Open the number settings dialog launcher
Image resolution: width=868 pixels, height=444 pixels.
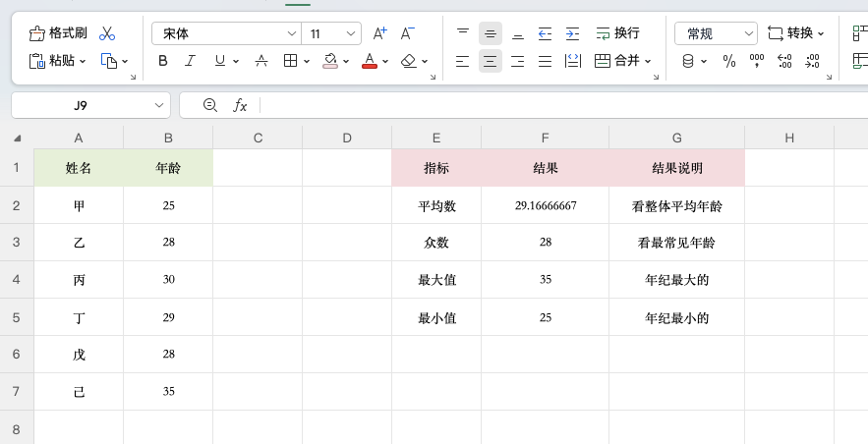830,78
